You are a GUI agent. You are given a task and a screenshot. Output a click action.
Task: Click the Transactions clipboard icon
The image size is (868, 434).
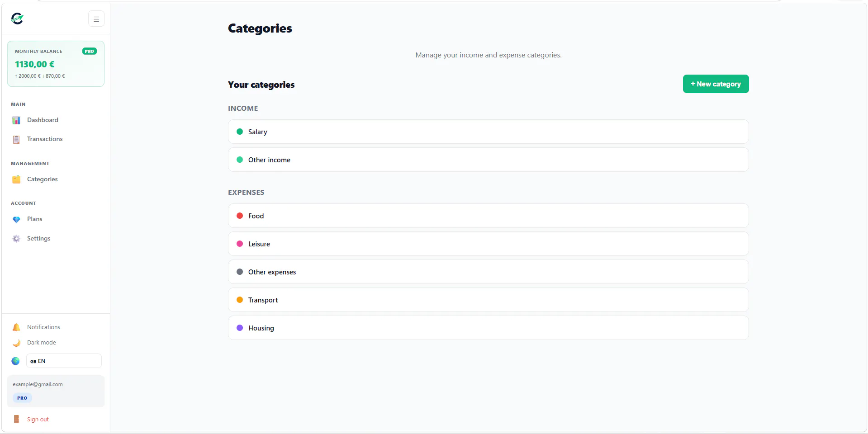point(16,139)
